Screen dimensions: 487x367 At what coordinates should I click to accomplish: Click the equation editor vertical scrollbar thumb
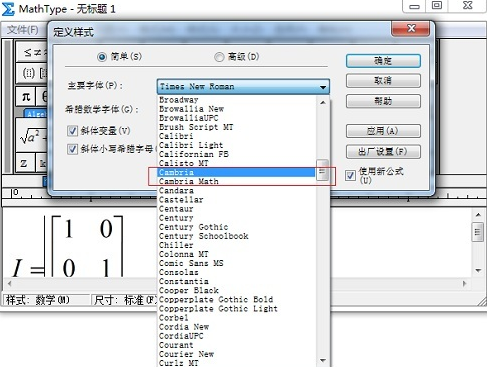[478, 232]
